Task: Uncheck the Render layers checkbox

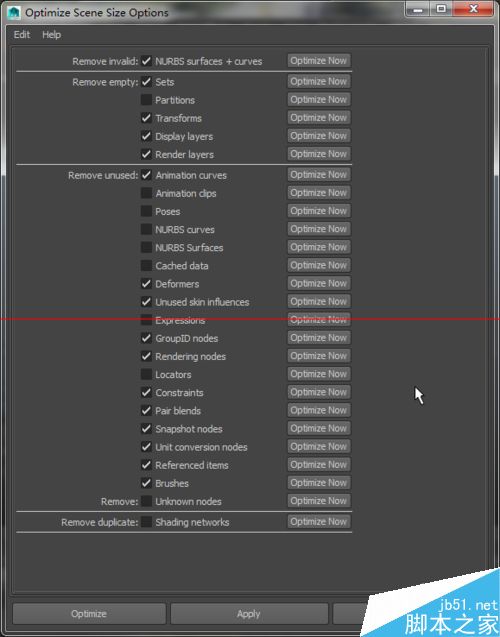Action: pos(146,154)
